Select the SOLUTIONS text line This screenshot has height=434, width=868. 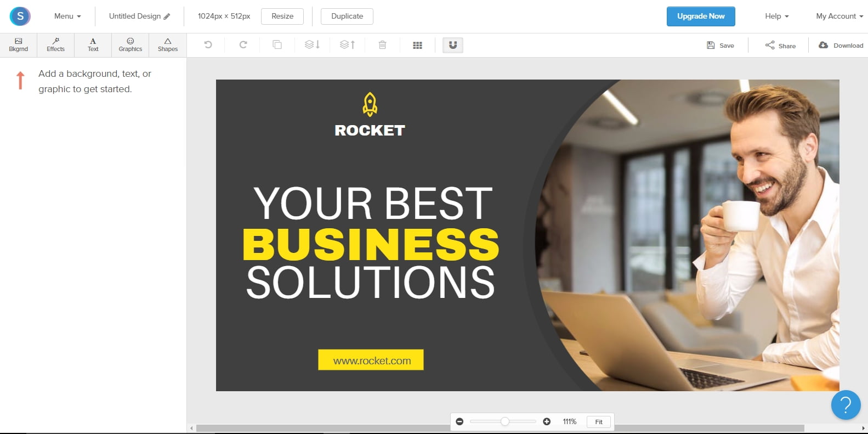(x=371, y=283)
